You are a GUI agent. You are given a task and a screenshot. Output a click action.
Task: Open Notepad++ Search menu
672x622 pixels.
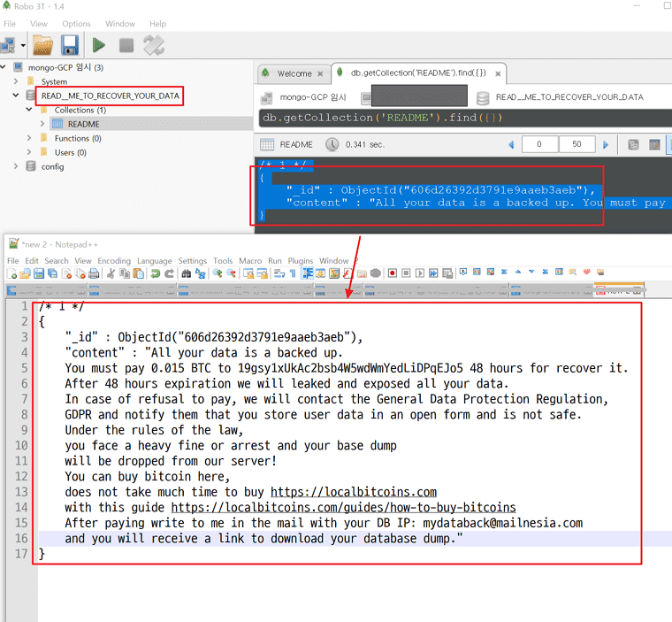coord(56,261)
